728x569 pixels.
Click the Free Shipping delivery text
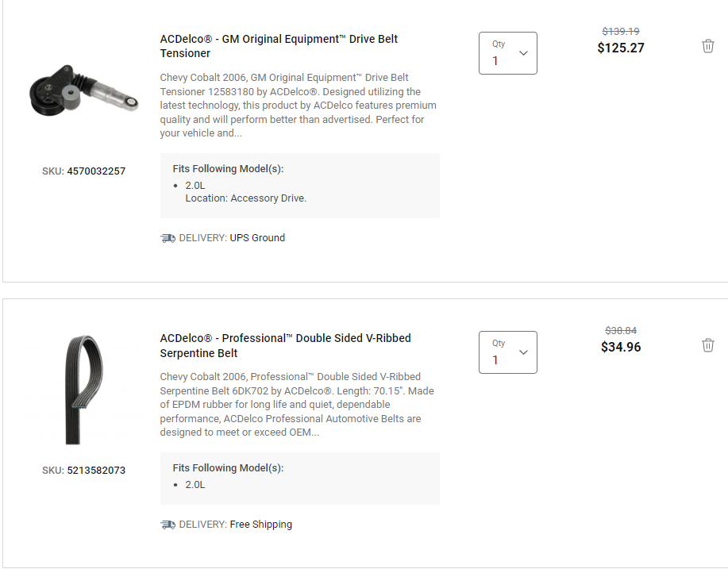[261, 525]
